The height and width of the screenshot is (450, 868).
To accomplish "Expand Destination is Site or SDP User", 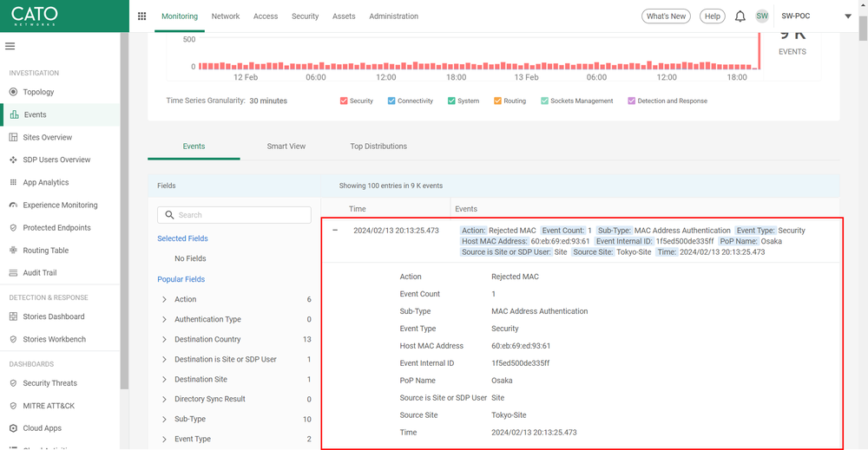I will [164, 359].
